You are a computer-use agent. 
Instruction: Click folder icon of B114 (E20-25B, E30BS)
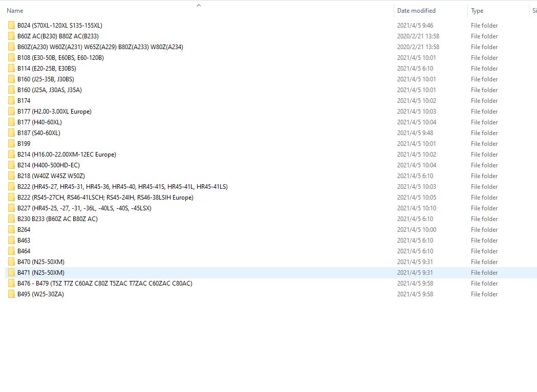(x=11, y=69)
